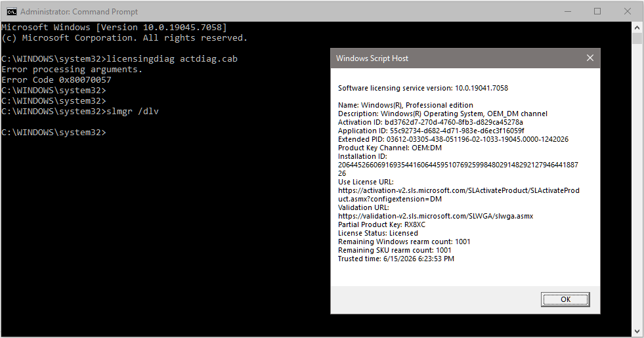Click OK in Windows Script Host dialog
Image resolution: width=644 pixels, height=338 pixels.
coord(565,299)
